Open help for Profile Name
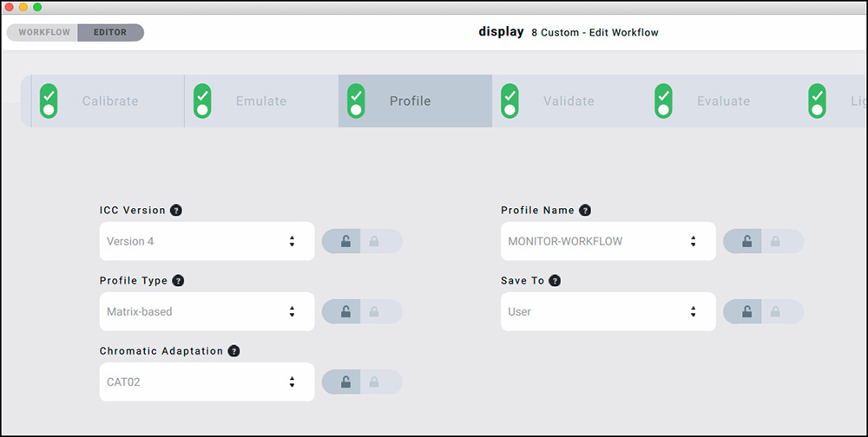868x437 pixels. (x=584, y=210)
